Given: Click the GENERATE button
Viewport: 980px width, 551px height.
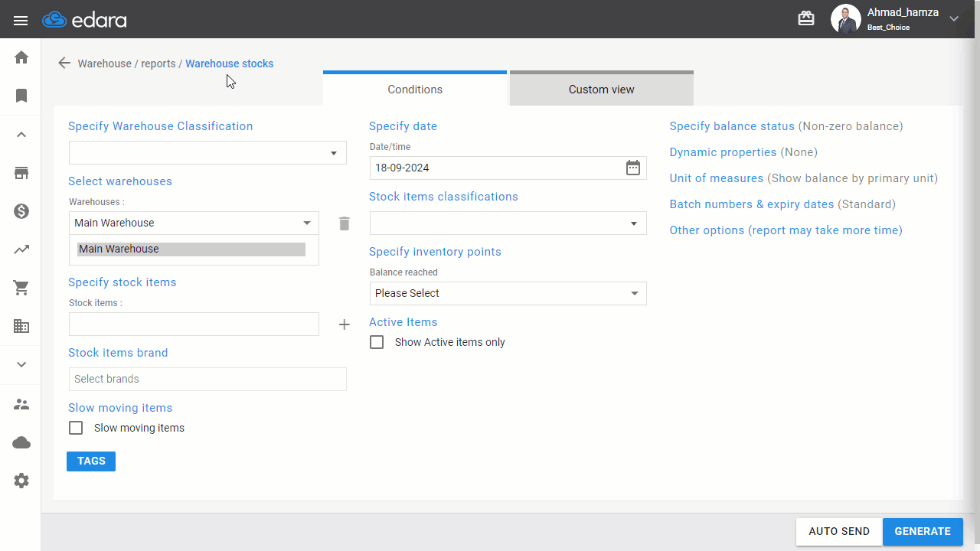Looking at the screenshot, I should (923, 532).
